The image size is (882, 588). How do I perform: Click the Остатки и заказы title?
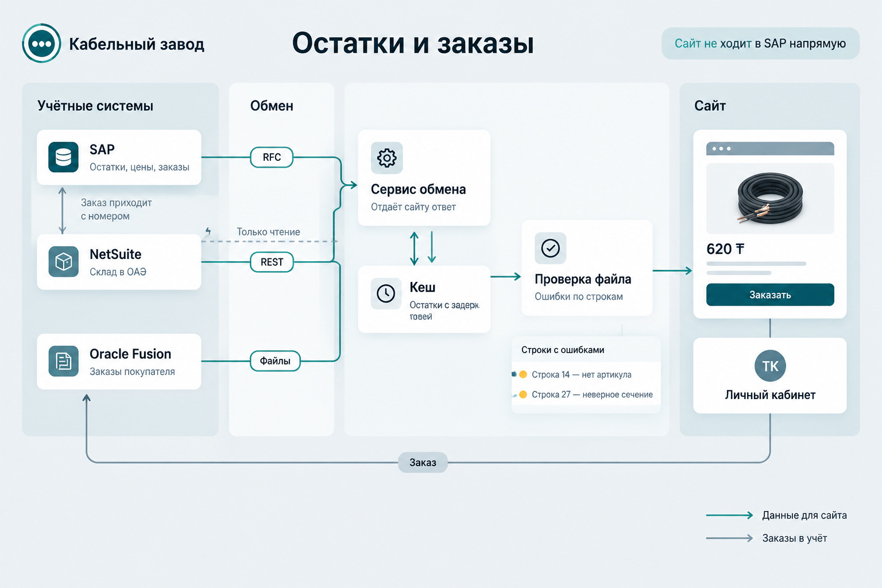point(413,43)
